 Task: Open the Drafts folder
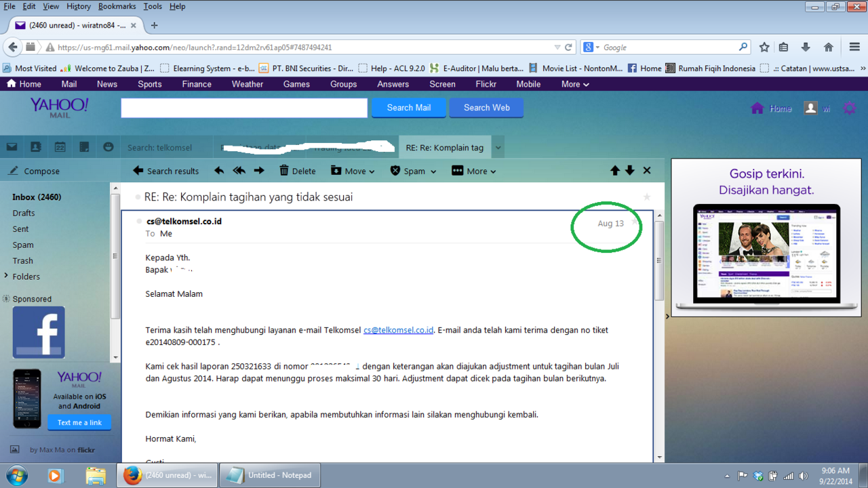click(x=24, y=213)
